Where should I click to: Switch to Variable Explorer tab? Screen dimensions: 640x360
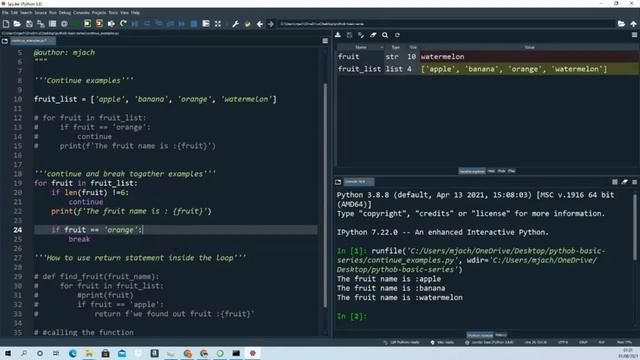[472, 171]
